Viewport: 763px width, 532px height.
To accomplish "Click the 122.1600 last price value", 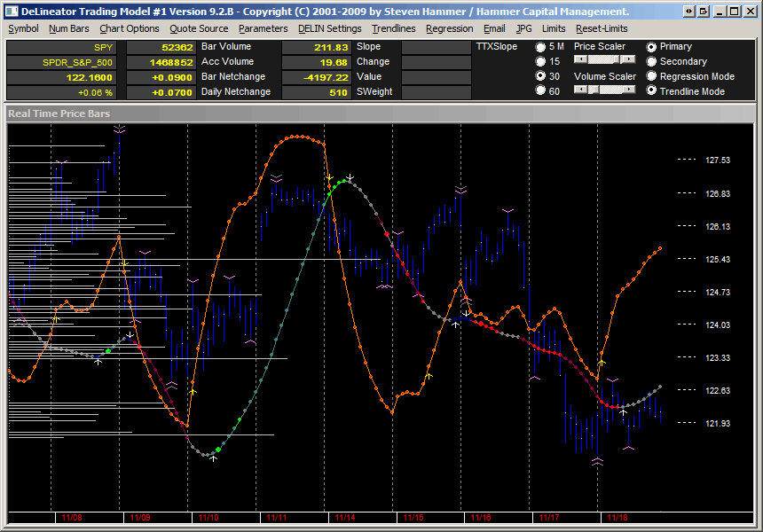I will 61,78.
